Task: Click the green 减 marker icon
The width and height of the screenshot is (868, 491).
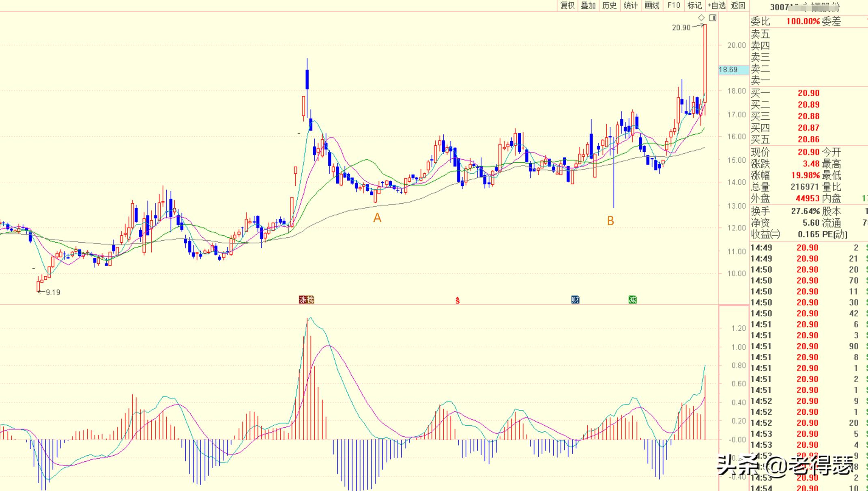Action: [632, 300]
